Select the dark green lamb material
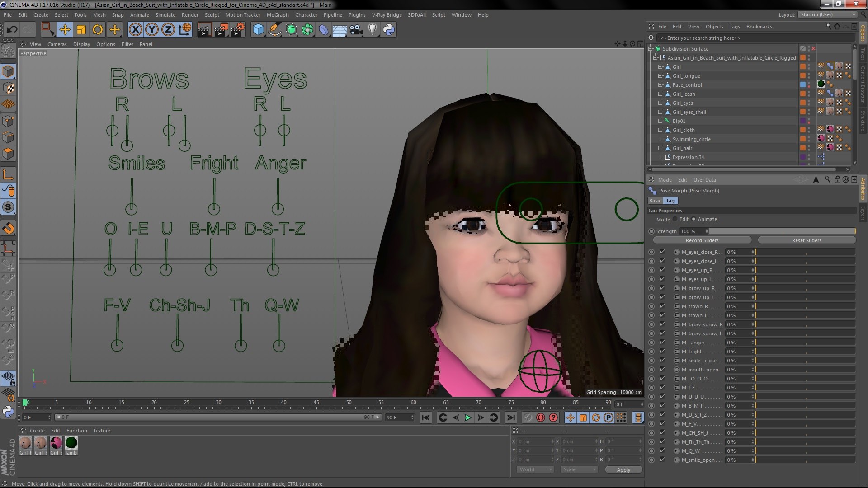Viewport: 868px width, 488px height. [x=71, y=443]
